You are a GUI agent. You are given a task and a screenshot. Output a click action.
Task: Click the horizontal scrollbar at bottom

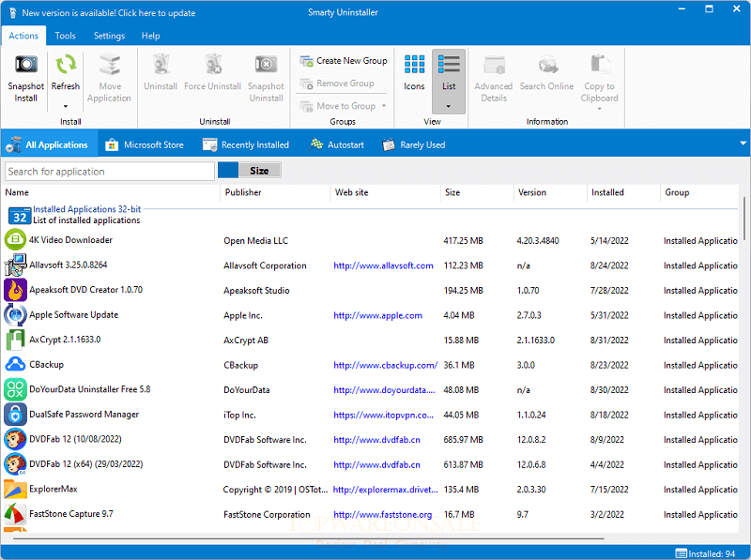[x=309, y=538]
